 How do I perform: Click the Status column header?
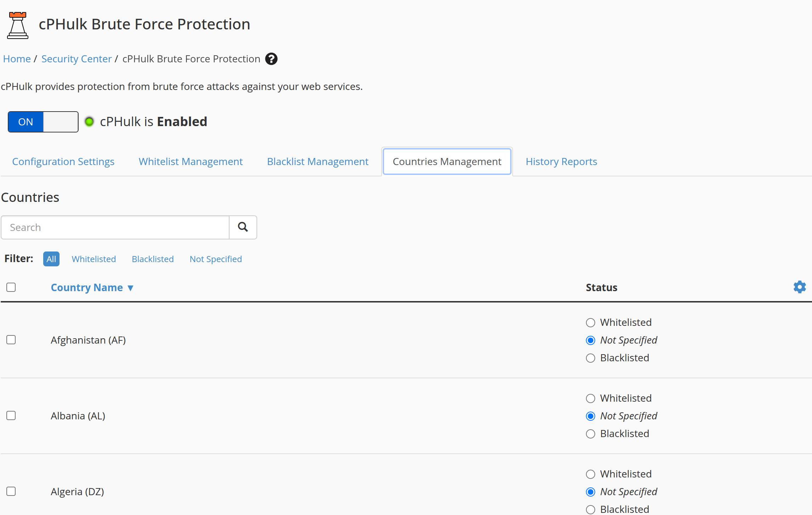(602, 287)
